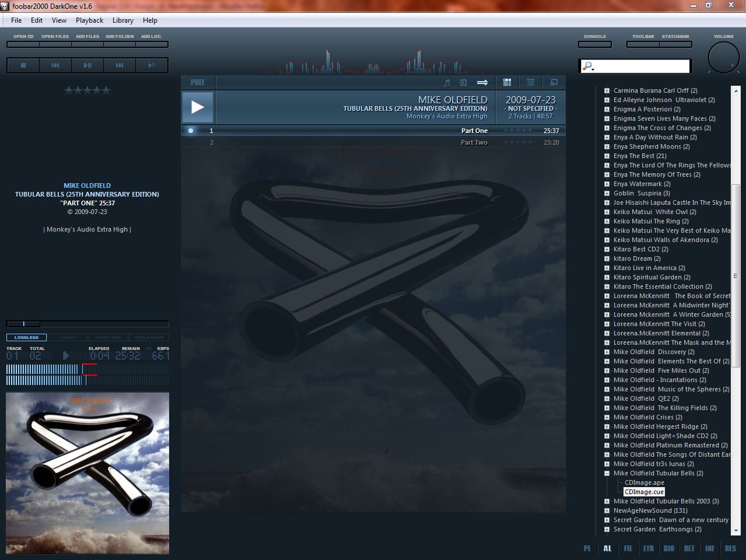The height and width of the screenshot is (560, 746).
Task: Change playback order with the double-arrow icon
Action: pos(482,82)
